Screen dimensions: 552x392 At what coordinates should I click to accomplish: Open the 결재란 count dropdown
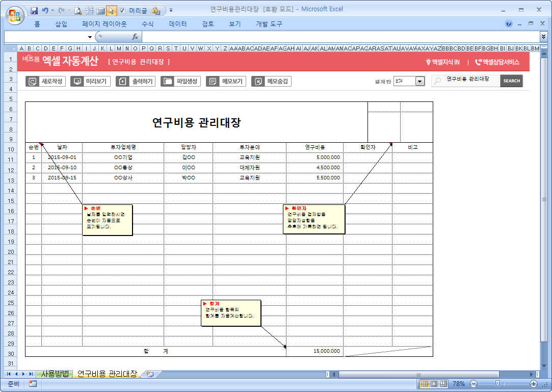pos(419,82)
